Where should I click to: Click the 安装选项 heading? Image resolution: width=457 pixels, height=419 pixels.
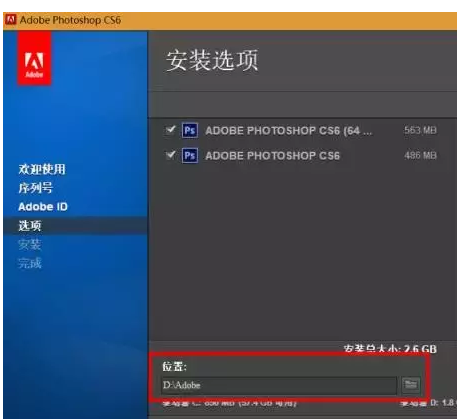pyautogui.click(x=212, y=60)
